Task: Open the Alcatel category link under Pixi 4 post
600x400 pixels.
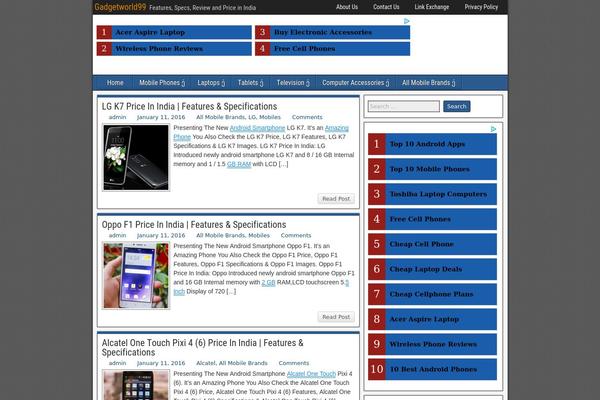Action: coord(206,363)
